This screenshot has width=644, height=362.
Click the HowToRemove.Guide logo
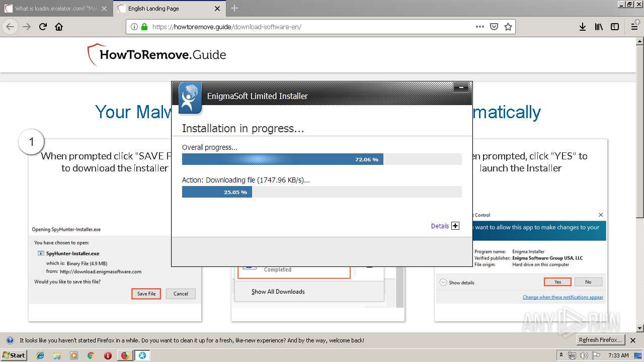click(157, 55)
